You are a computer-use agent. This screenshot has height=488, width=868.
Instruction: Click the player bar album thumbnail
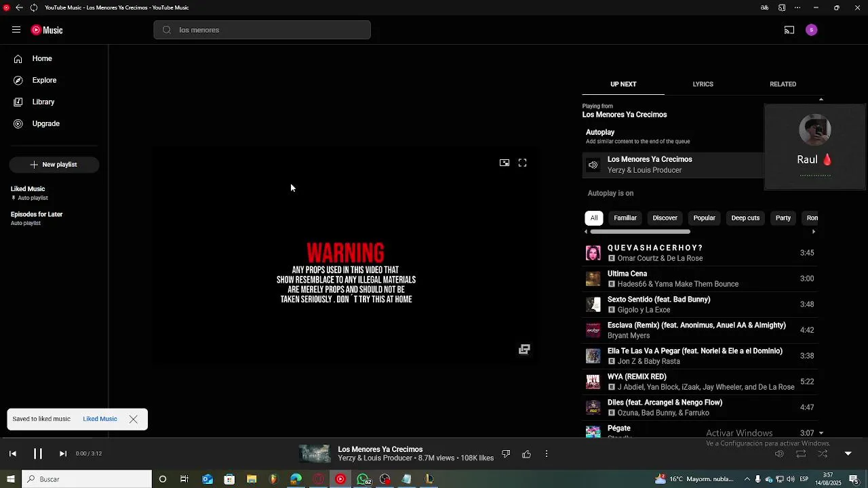tap(315, 454)
